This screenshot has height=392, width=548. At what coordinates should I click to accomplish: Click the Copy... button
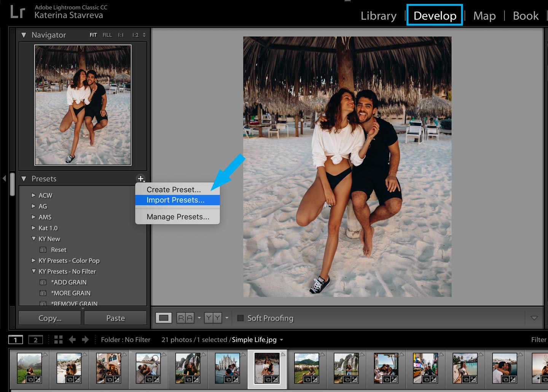(x=50, y=318)
